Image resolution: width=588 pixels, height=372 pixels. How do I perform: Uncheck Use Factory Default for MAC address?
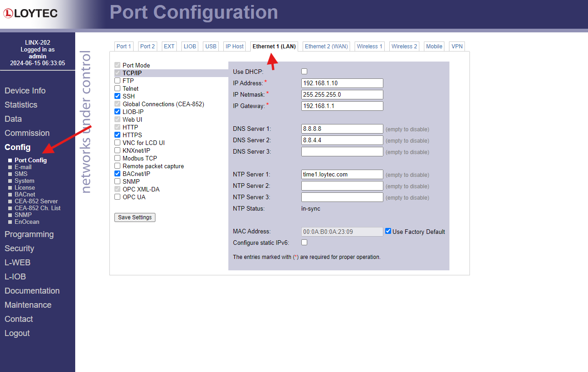coord(388,231)
